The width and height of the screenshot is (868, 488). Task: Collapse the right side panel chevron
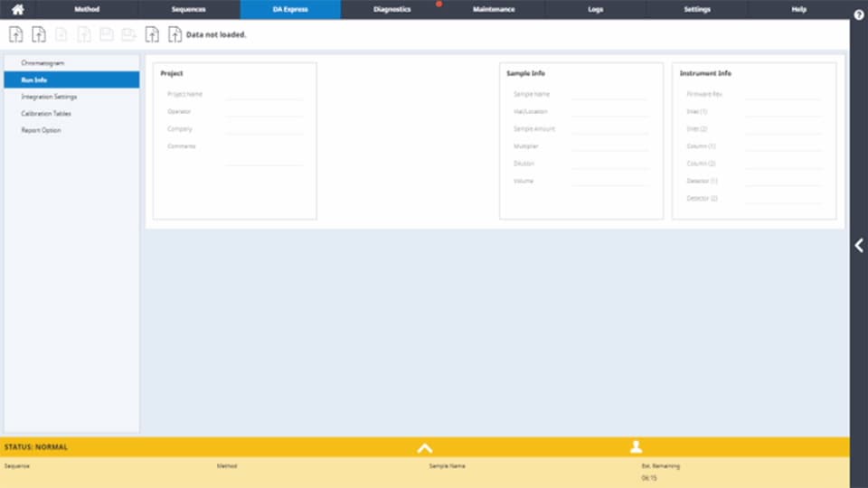858,245
